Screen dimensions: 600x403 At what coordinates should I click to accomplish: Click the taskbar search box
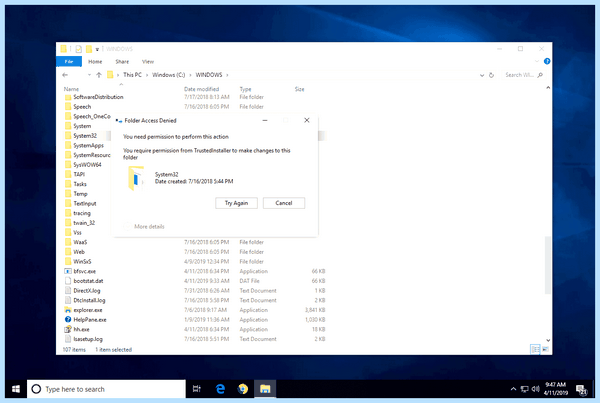(106, 389)
